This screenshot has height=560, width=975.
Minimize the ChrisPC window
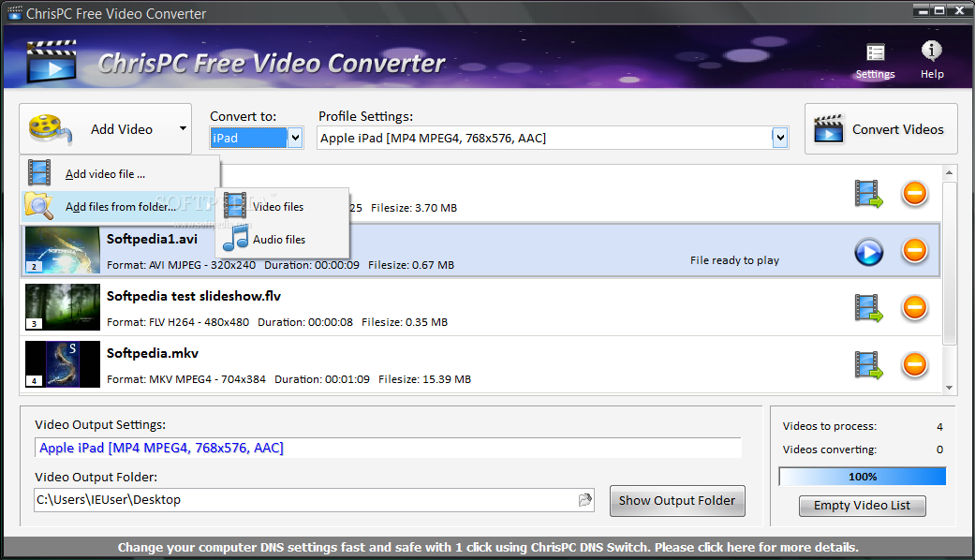pos(923,10)
